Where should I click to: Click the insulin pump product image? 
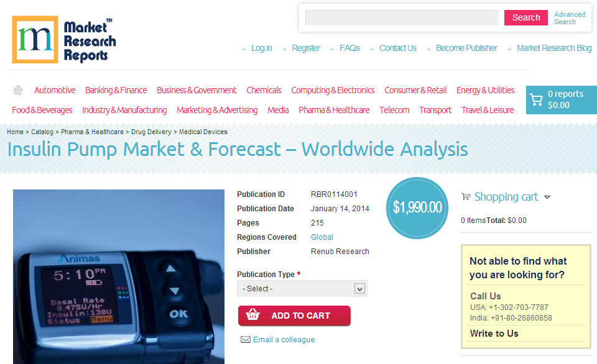(119, 277)
